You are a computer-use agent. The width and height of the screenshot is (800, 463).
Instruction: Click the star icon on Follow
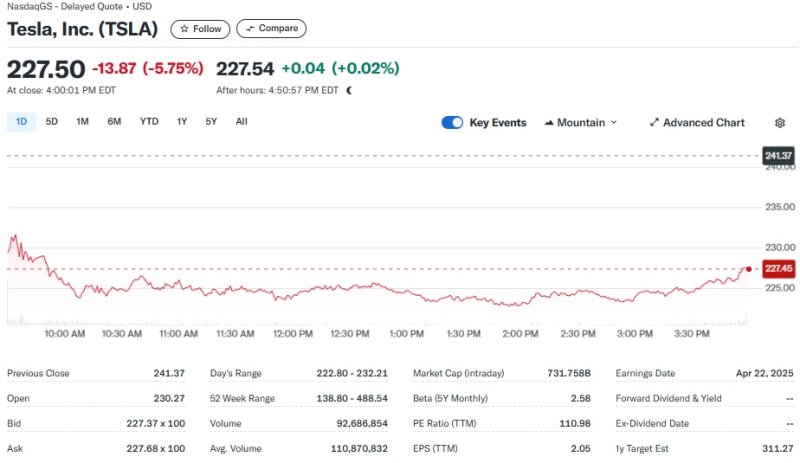[x=184, y=29]
